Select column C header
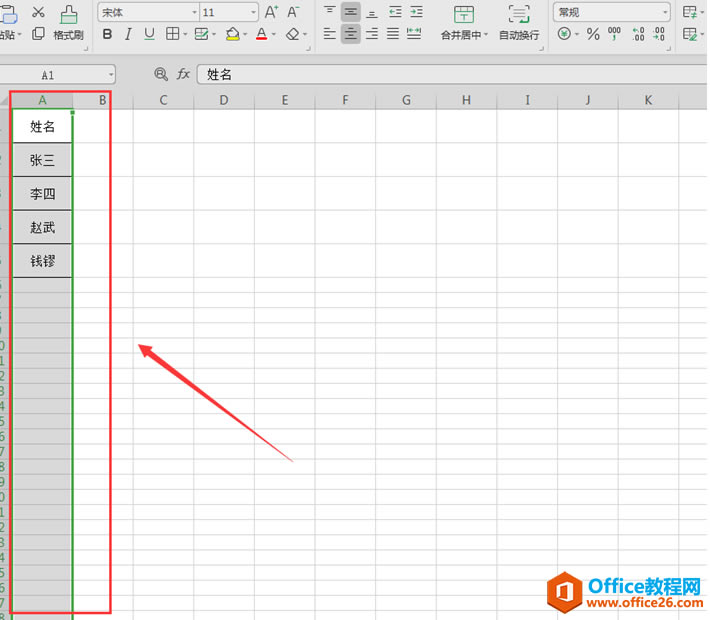 click(x=163, y=100)
